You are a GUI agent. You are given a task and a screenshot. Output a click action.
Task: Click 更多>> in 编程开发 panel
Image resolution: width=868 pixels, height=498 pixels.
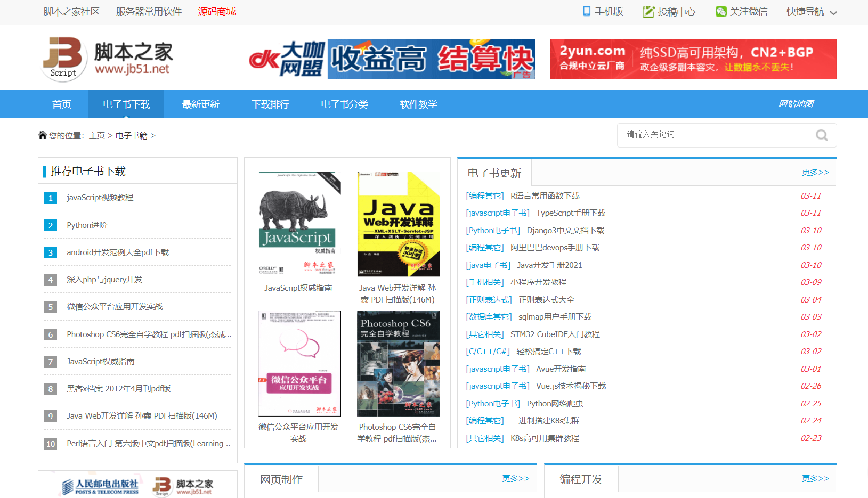point(815,478)
